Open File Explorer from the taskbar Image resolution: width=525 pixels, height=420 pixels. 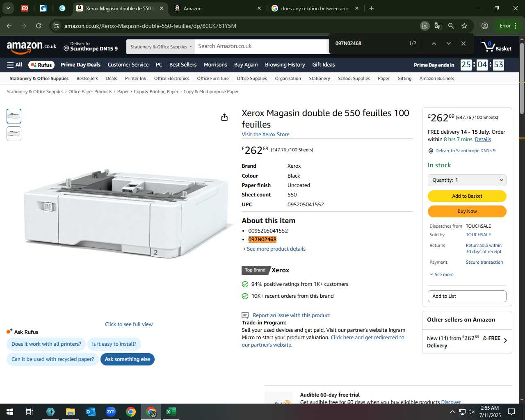tap(71, 412)
